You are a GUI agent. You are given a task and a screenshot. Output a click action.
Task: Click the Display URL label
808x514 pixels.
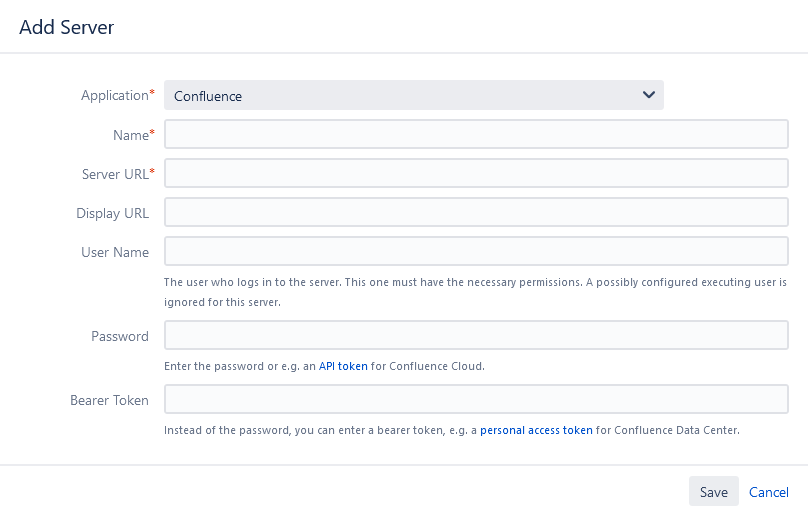point(112,213)
